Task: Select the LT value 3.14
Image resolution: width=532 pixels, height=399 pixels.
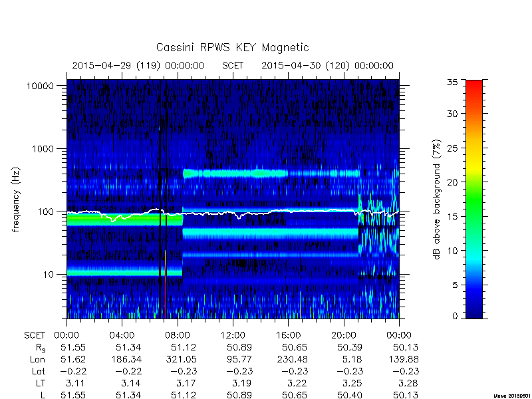Action: pyautogui.click(x=130, y=384)
